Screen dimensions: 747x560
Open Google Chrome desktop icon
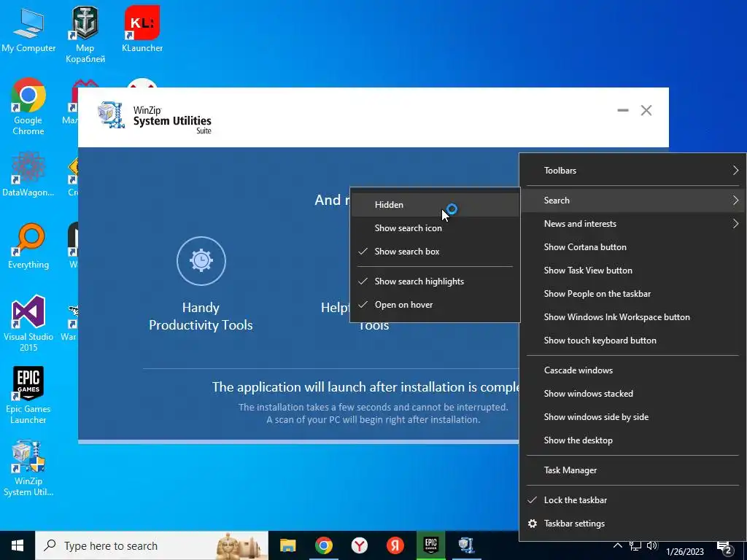click(28, 106)
